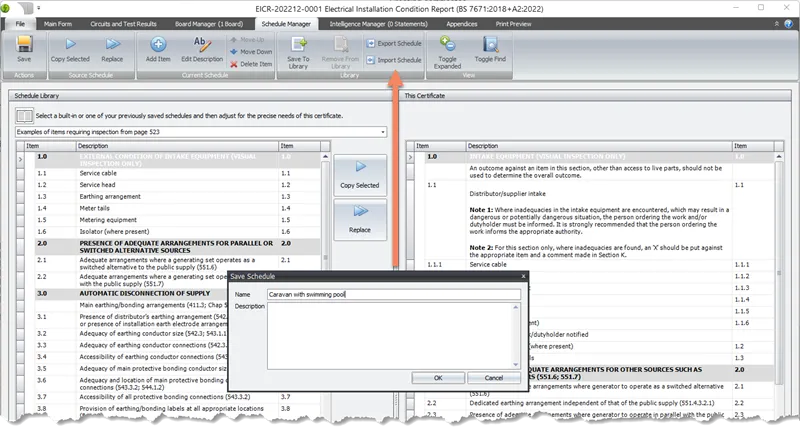Select library row 1.2 Service head
Viewport: 800px width, 429px height.
pyautogui.click(x=173, y=185)
